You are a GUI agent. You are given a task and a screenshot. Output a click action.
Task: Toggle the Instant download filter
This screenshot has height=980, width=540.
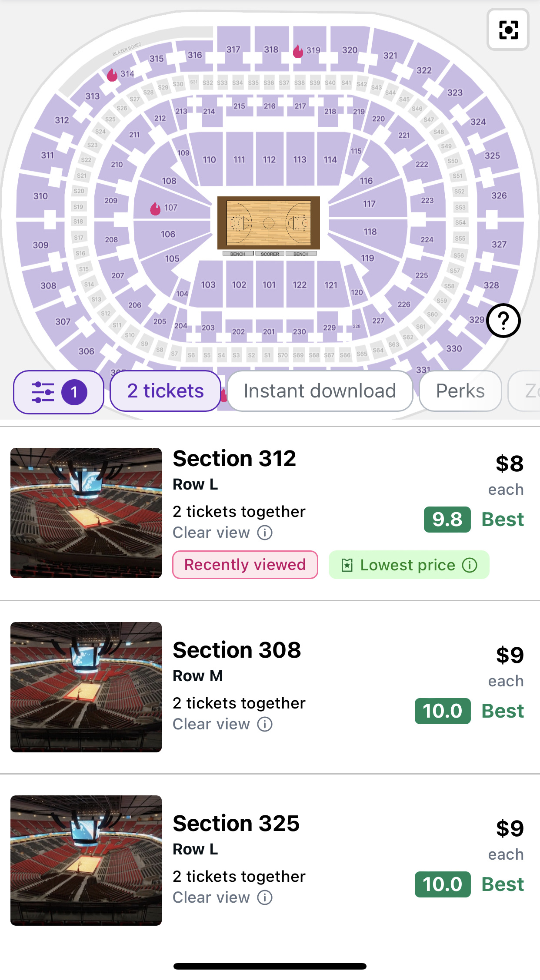(320, 391)
